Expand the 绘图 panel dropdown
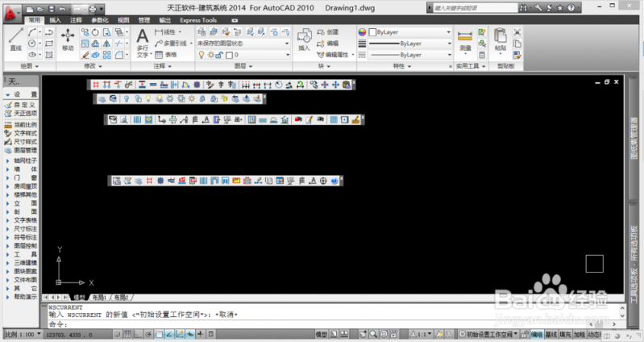This screenshot has width=644, height=342. click(x=30, y=66)
